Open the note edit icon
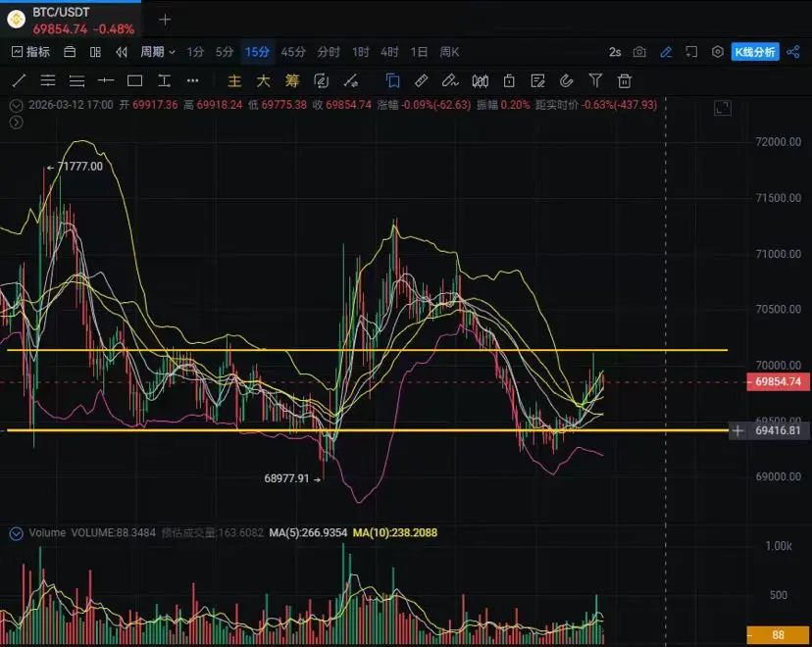This screenshot has width=812, height=647. [538, 80]
